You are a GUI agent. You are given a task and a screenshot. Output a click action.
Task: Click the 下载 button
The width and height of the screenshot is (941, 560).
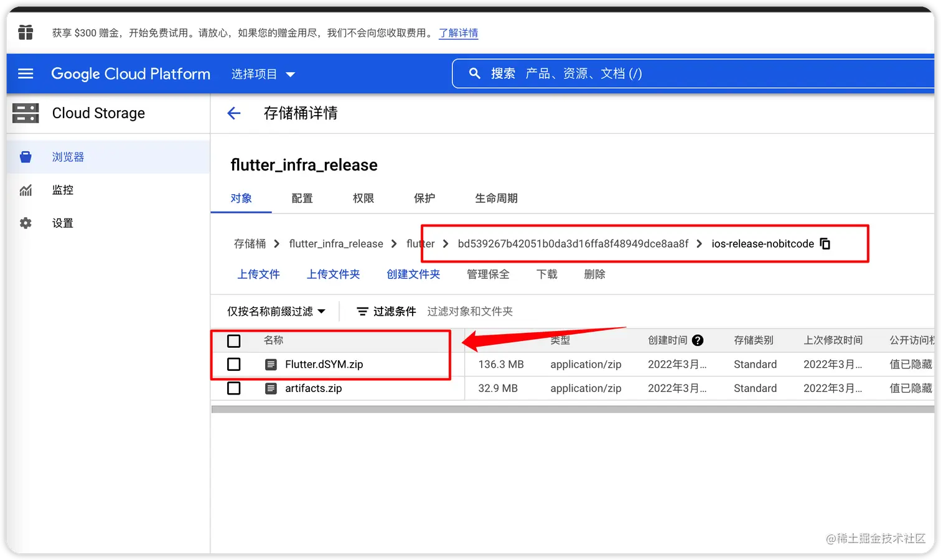coord(547,274)
